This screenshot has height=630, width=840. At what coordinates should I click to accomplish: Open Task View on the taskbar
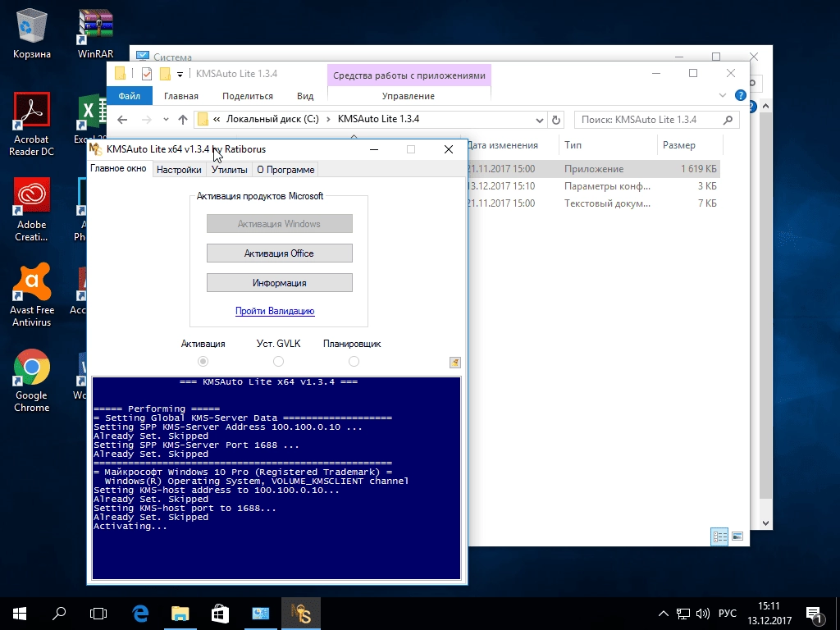[x=98, y=614]
